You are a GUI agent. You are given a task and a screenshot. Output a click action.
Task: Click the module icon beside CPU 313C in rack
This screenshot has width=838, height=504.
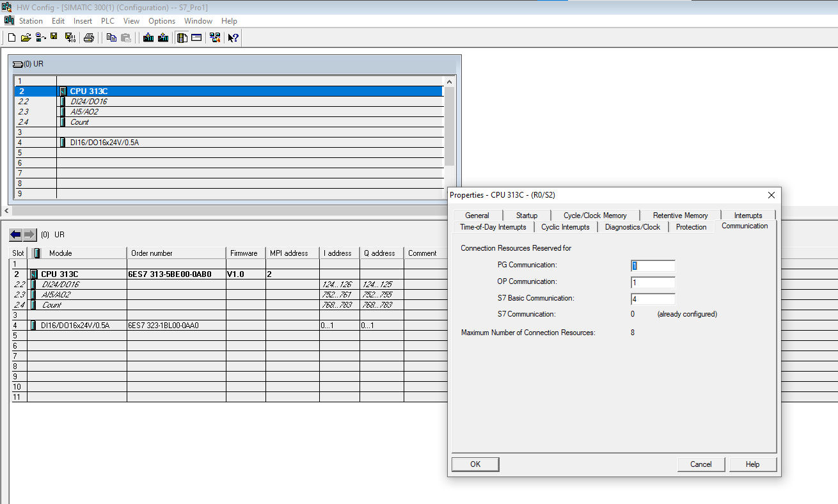click(63, 91)
